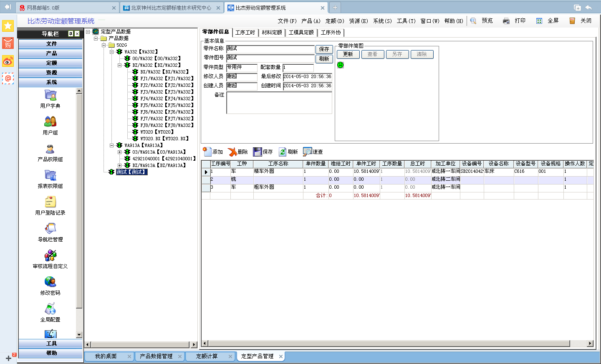Viewport: 601px width, 364px height.
Task: Click the 保存 button next to 零件名称
Action: pyautogui.click(x=324, y=49)
